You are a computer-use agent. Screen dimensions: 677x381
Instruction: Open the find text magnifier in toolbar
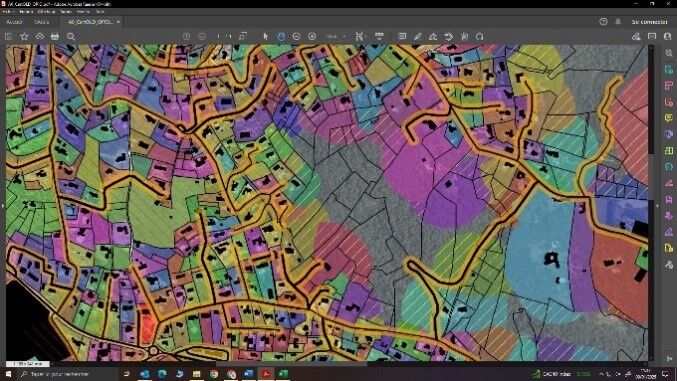71,37
